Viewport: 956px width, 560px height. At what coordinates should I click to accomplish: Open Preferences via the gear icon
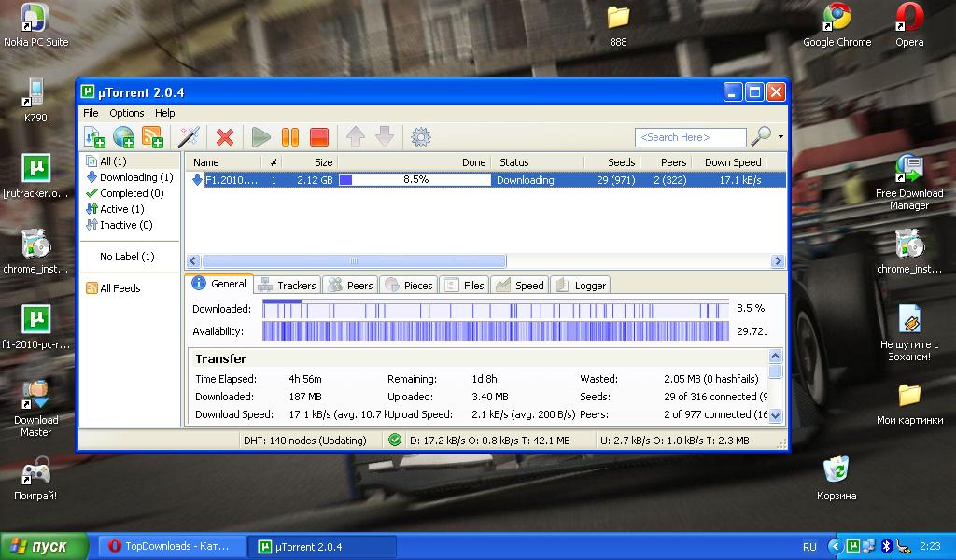pyautogui.click(x=421, y=137)
